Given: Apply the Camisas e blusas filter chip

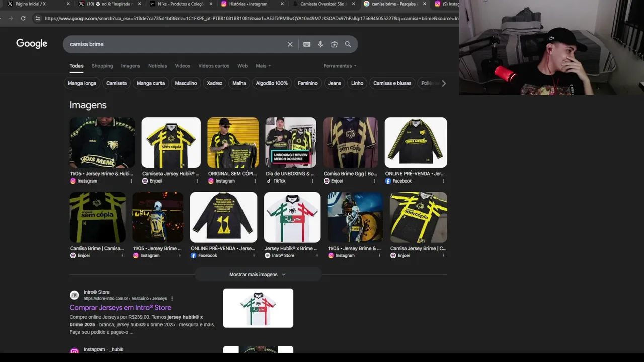Looking at the screenshot, I should point(392,83).
